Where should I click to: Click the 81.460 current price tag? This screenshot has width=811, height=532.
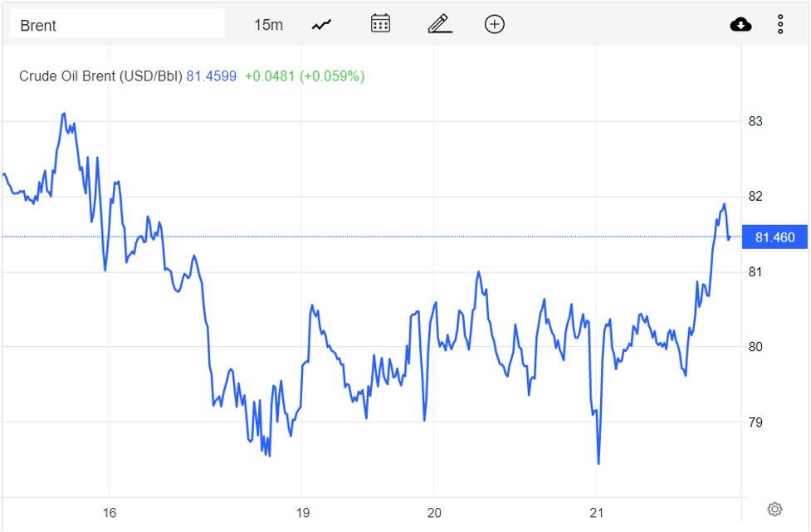(774, 238)
